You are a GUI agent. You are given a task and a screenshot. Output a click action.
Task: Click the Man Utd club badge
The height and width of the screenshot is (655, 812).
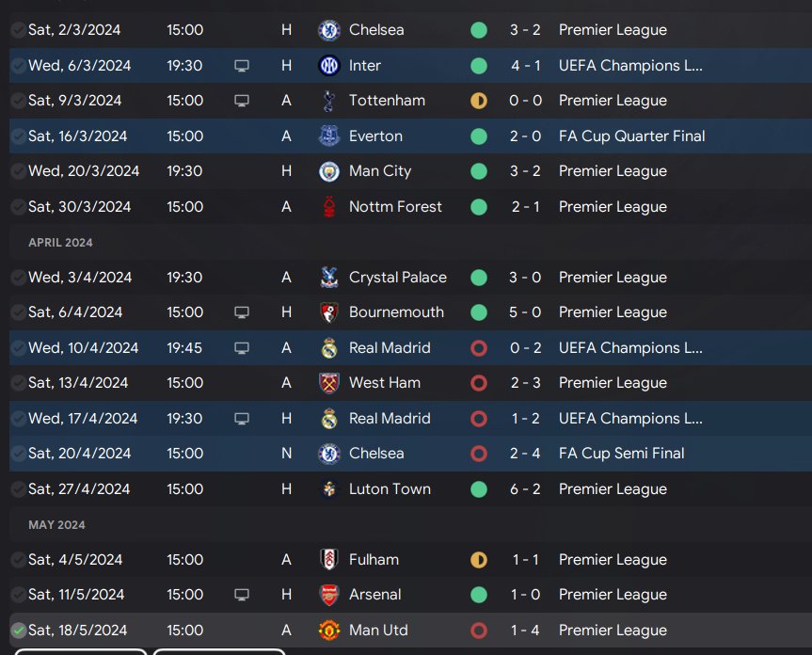pyautogui.click(x=329, y=631)
